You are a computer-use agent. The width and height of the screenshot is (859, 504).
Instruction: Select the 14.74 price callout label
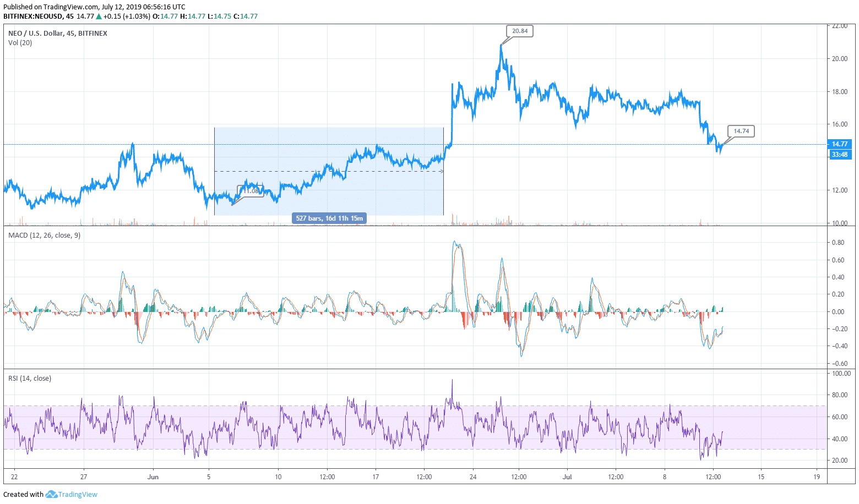(x=741, y=131)
